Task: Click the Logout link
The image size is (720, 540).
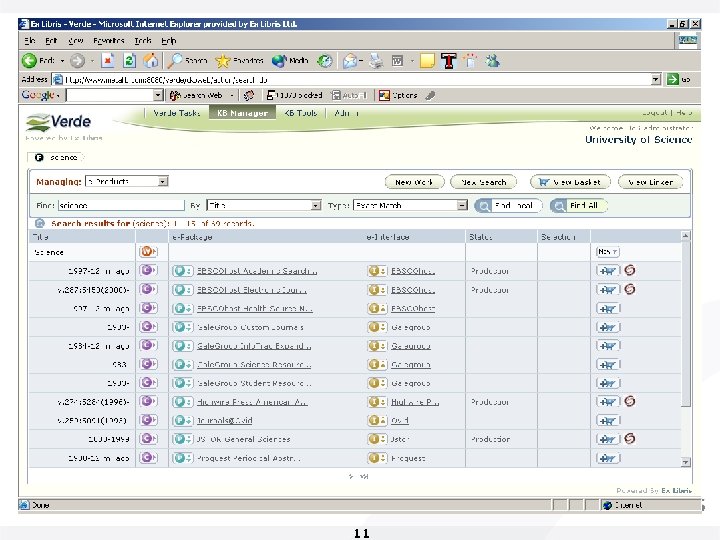Action: (654, 112)
